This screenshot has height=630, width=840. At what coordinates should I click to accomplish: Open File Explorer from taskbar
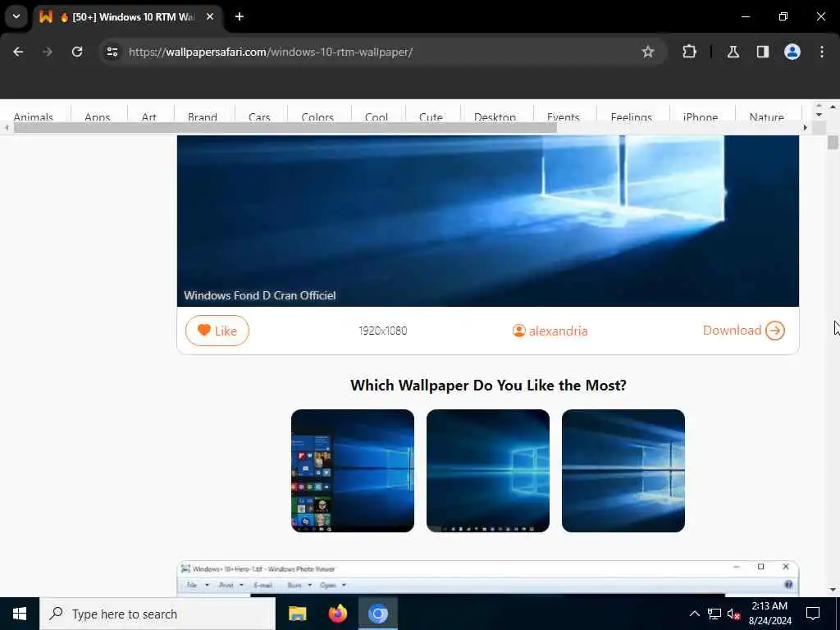click(297, 614)
